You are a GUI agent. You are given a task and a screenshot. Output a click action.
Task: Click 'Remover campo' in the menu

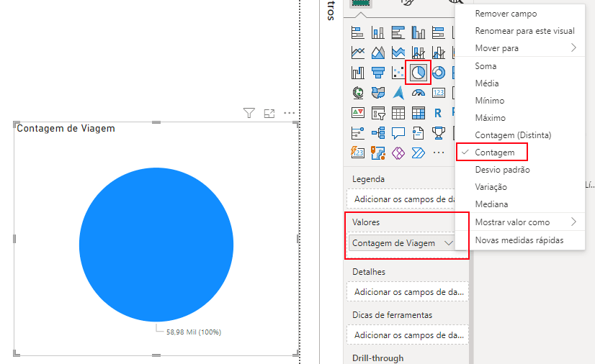click(x=506, y=14)
